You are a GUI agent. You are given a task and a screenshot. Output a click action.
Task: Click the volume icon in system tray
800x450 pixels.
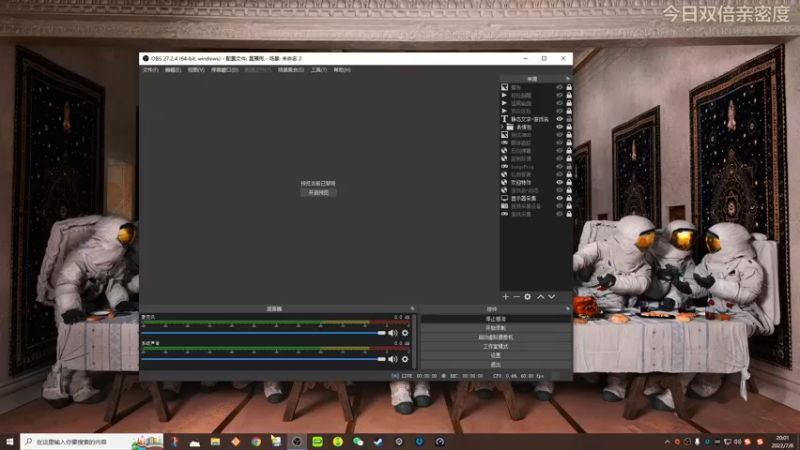pos(737,442)
